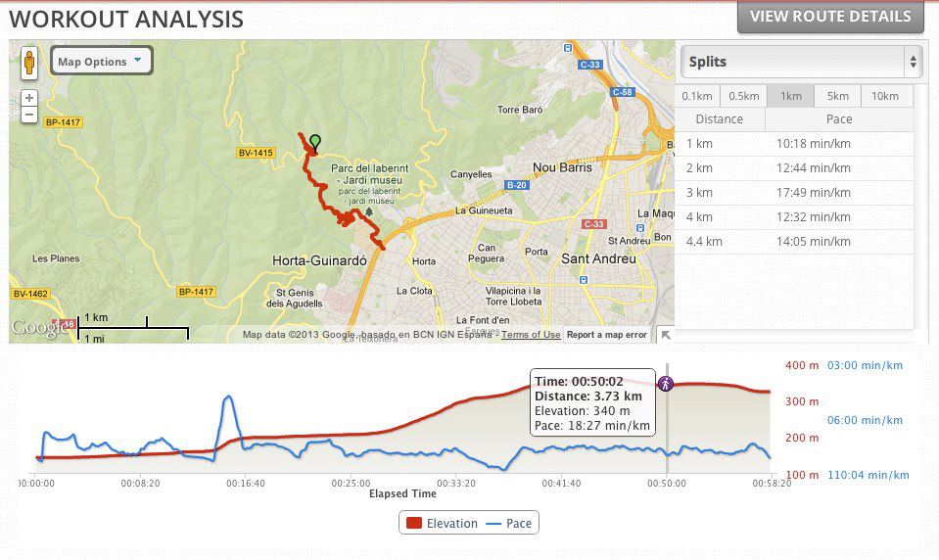
Task: Toggle the Elevation series in chart legend
Action: click(441, 524)
